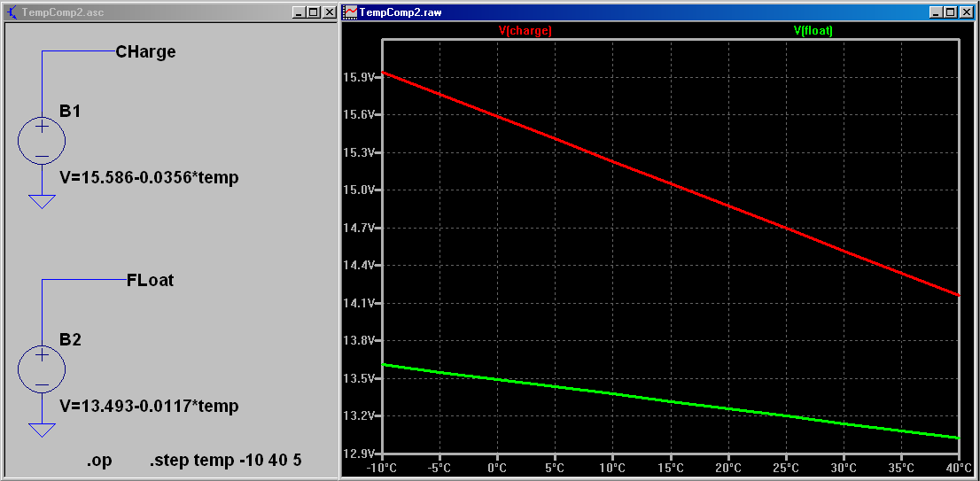The height and width of the screenshot is (481, 980).
Task: Click the red V(charge) trace line
Action: coord(670,183)
